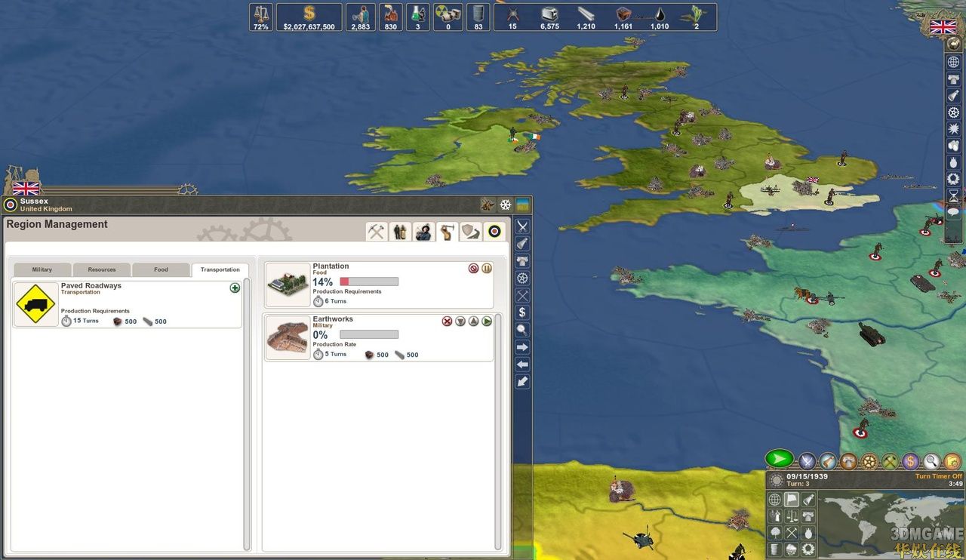
Task: Start Earthworks production with green play icon
Action: (x=487, y=321)
